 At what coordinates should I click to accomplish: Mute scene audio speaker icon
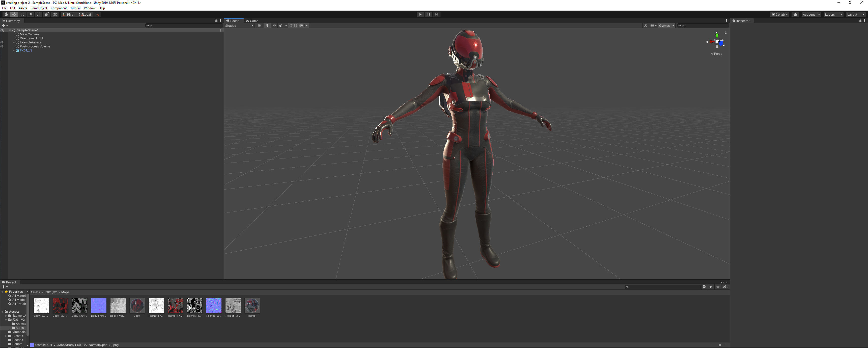[274, 26]
